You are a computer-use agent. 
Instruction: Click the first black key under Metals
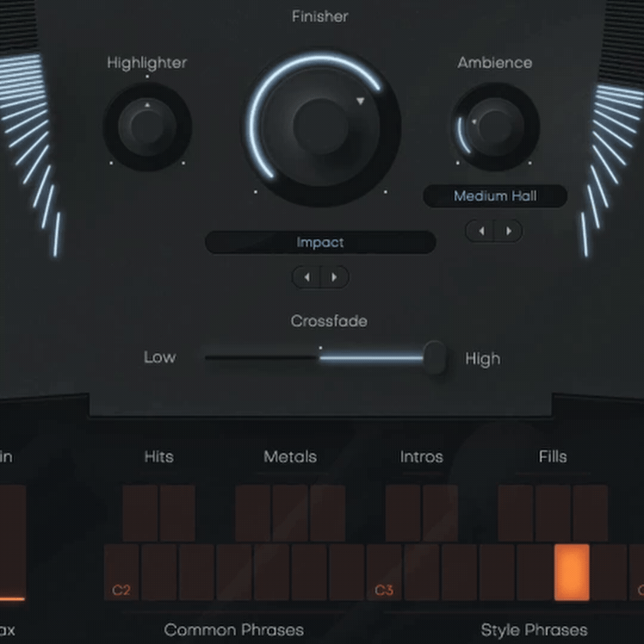coord(253,513)
